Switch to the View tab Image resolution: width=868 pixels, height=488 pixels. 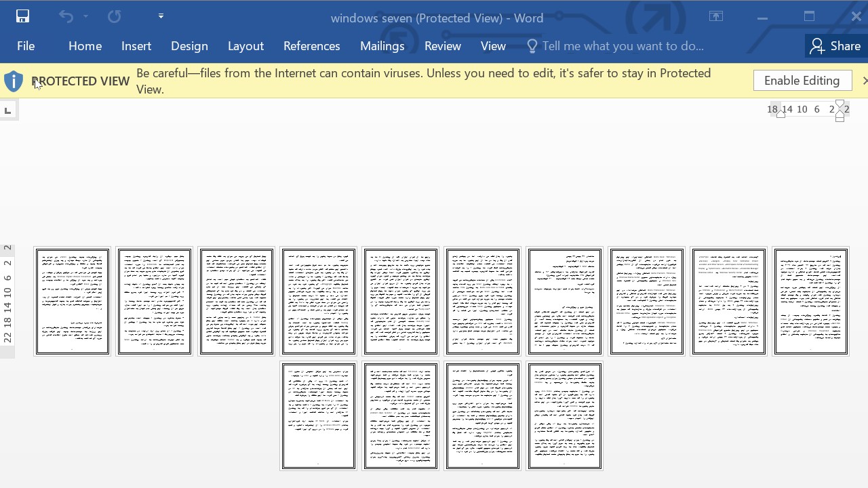(x=493, y=46)
